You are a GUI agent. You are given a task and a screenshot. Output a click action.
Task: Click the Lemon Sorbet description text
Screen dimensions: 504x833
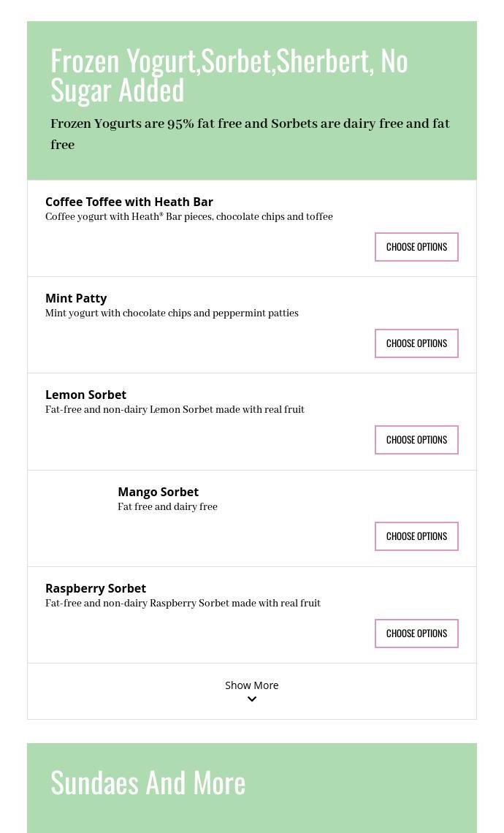click(x=175, y=410)
